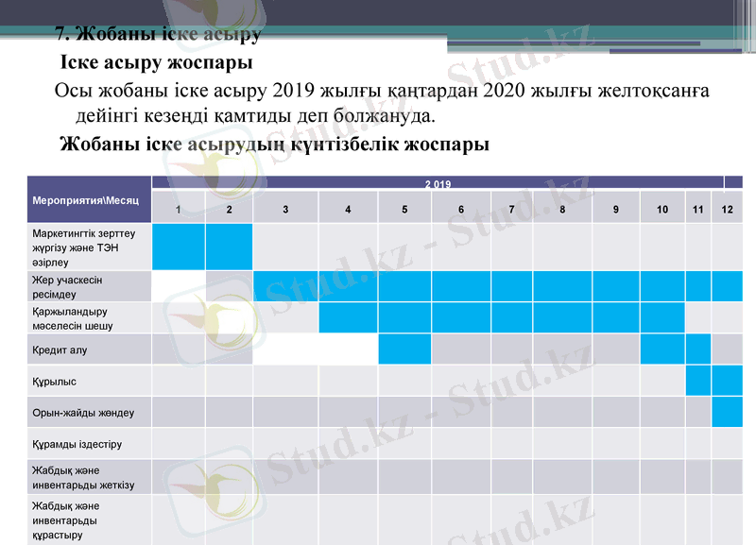756x545 pixels.
Task: Select the "Қаржыландыру мәселесін шешу" row label
Action: [x=73, y=318]
